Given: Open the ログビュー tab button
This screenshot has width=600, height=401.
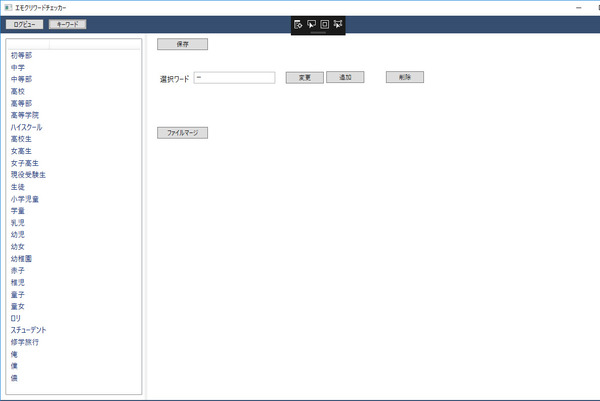Looking at the screenshot, I should click(24, 24).
